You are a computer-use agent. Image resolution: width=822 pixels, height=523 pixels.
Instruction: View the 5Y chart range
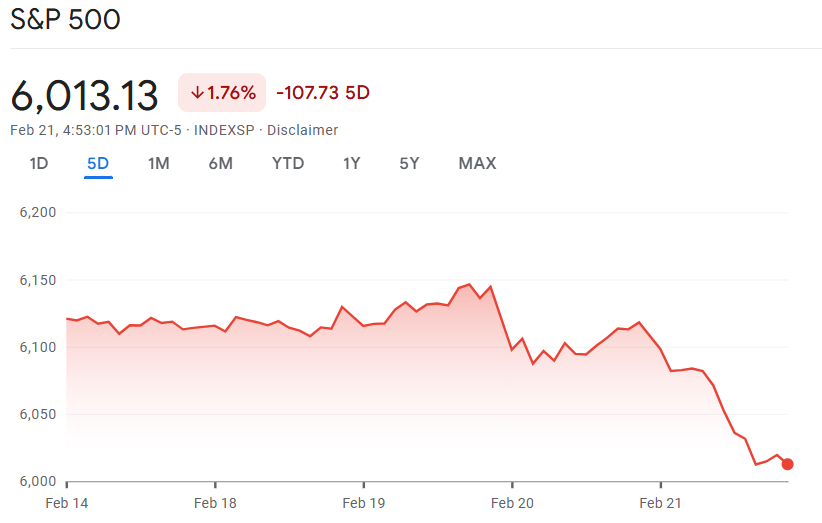[x=409, y=163]
